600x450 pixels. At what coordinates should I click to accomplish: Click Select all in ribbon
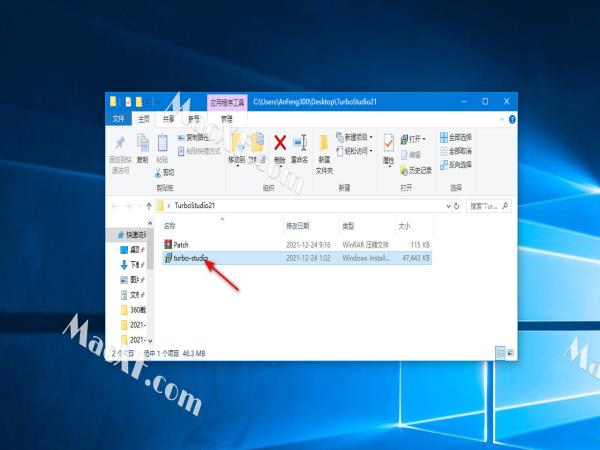[x=456, y=137]
